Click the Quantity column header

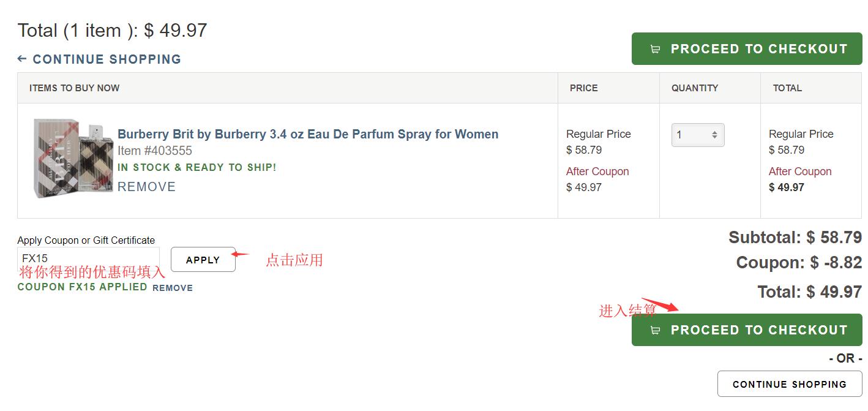click(x=695, y=88)
